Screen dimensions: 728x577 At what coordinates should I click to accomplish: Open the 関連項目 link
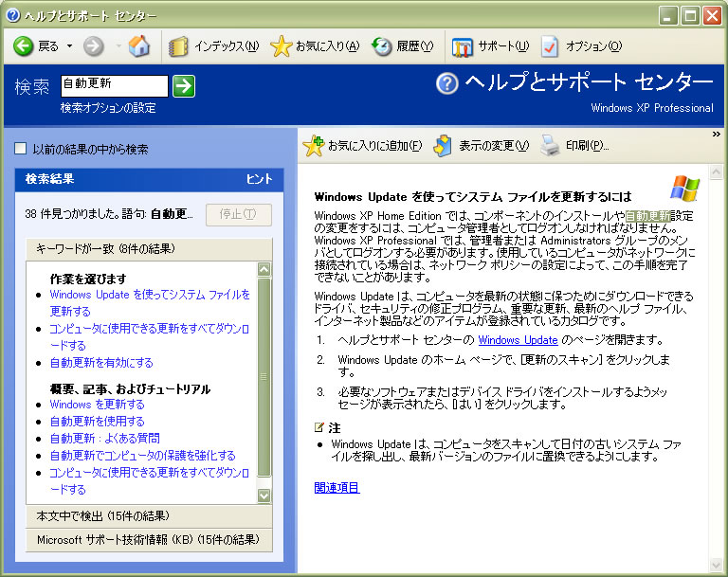[x=337, y=487]
